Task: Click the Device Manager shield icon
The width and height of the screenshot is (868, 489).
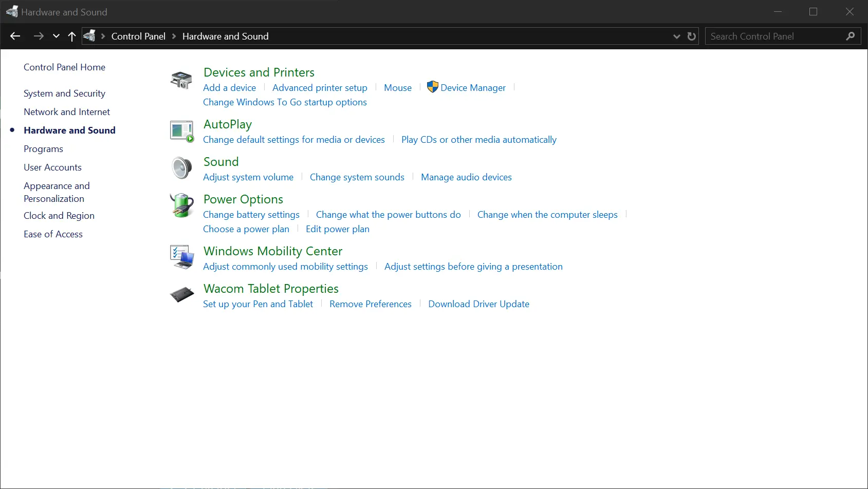Action: [x=433, y=87]
